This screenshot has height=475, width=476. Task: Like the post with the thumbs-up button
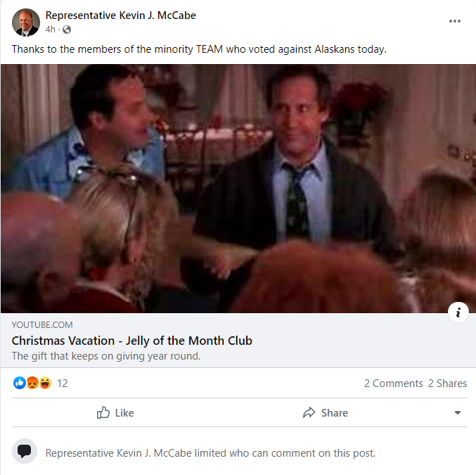pyautogui.click(x=115, y=412)
